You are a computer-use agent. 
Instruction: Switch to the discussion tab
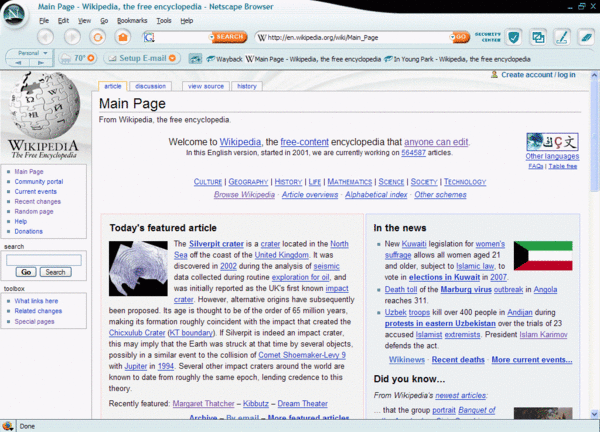[150, 86]
